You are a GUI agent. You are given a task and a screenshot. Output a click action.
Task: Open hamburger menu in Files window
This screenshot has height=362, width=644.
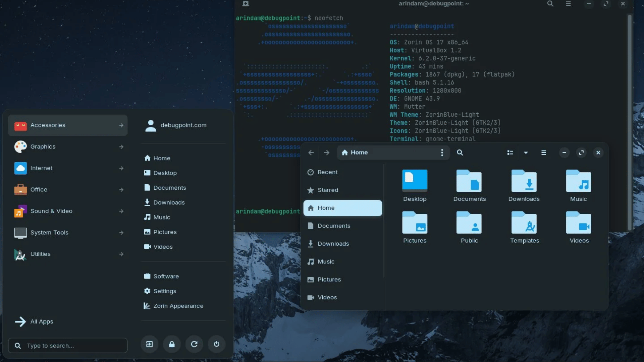point(544,153)
